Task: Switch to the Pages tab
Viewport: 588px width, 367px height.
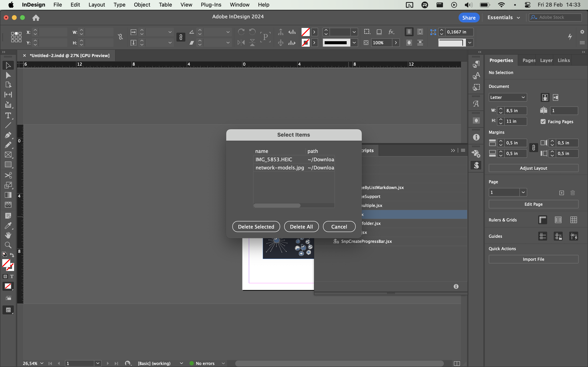Action: tap(529, 60)
